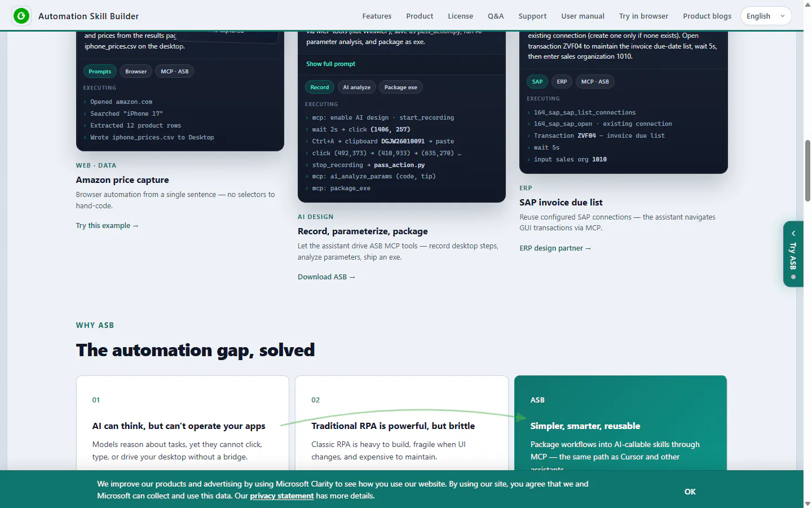Open User manual from the top navigation
Screen dimensions: 812x508
click(582, 16)
